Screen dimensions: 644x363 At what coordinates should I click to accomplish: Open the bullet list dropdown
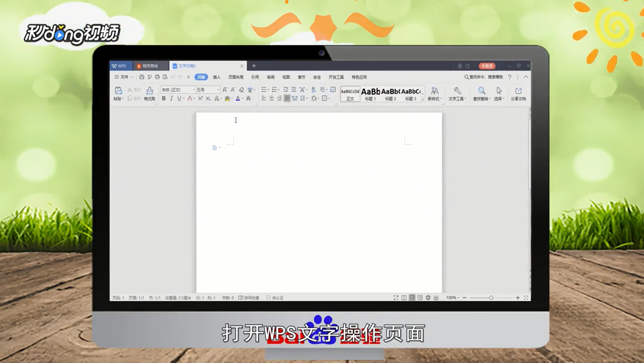point(268,90)
